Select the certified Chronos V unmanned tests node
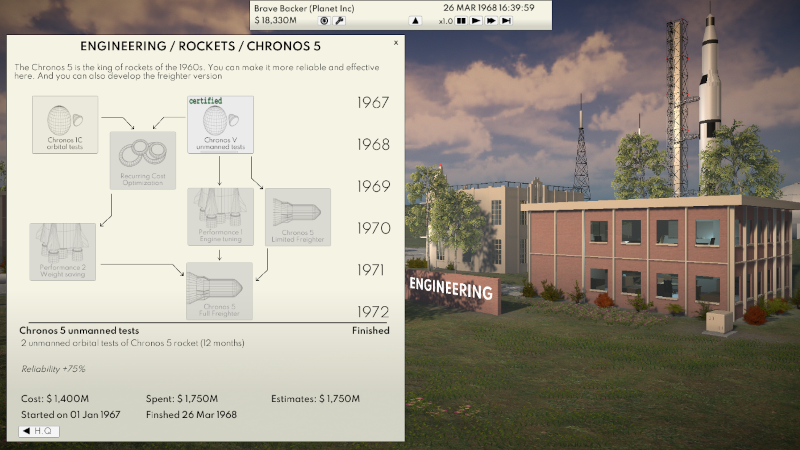Screen dimensions: 800x450 pos(220,124)
